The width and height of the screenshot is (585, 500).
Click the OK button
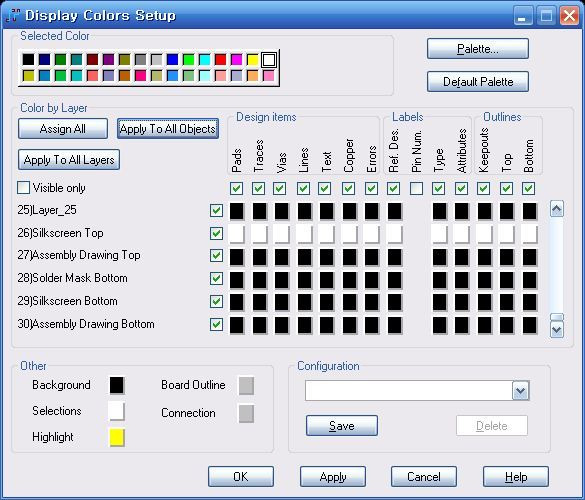241,476
